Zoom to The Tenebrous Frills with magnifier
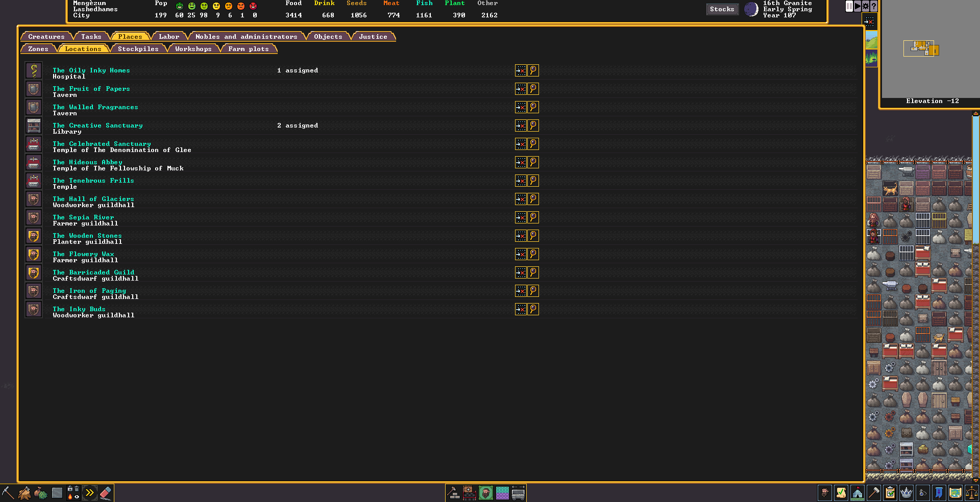The width and height of the screenshot is (980, 502). click(533, 181)
